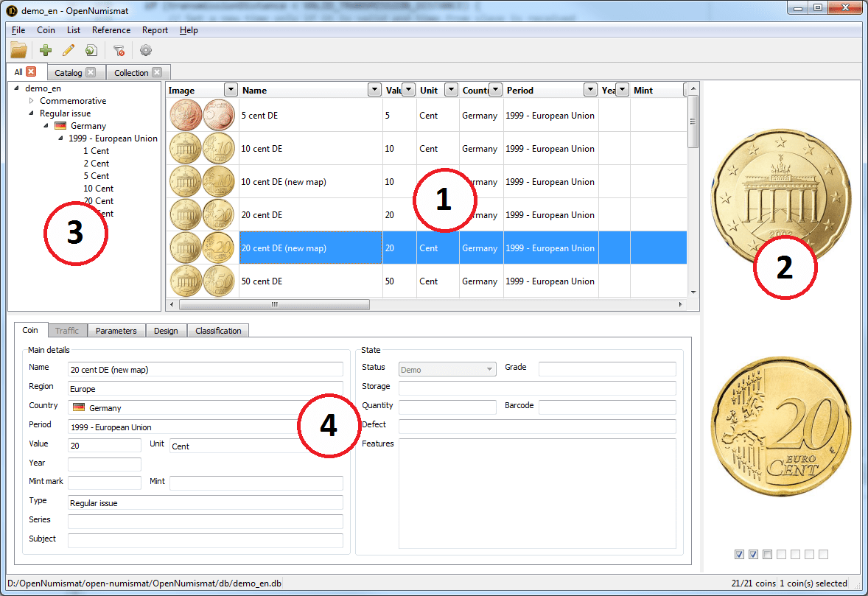
Task: Click the 5 cent DE coin thumbnail
Action: click(202, 115)
